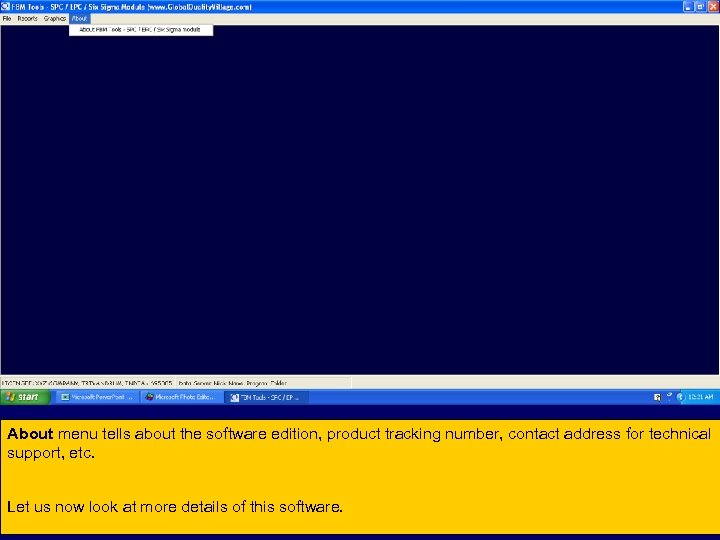This screenshot has width=720, height=540.
Task: Click the system tray clock
Action: [x=701, y=397]
